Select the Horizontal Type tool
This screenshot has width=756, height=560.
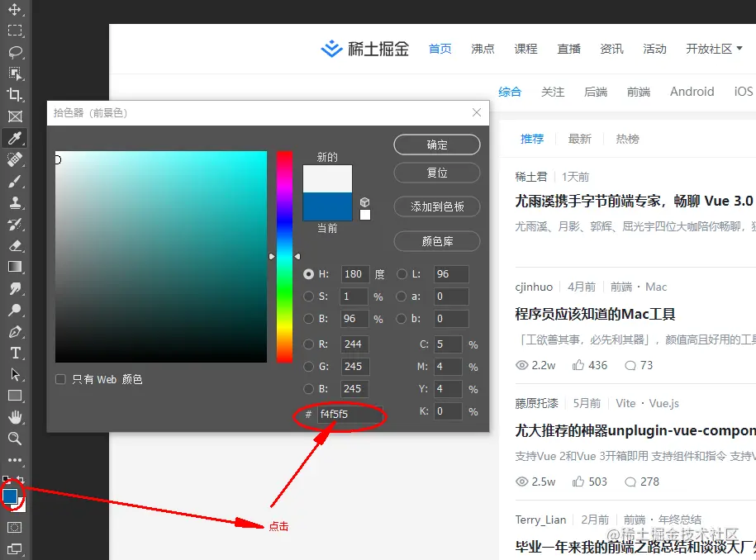15,353
